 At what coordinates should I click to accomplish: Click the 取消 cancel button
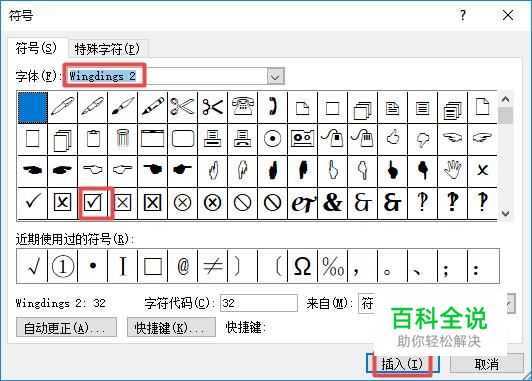[487, 364]
